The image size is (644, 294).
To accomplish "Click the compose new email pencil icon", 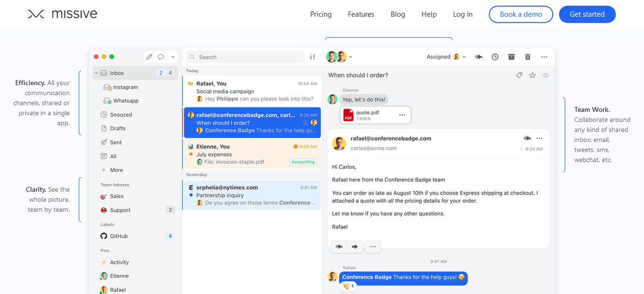I will pyautogui.click(x=149, y=57).
